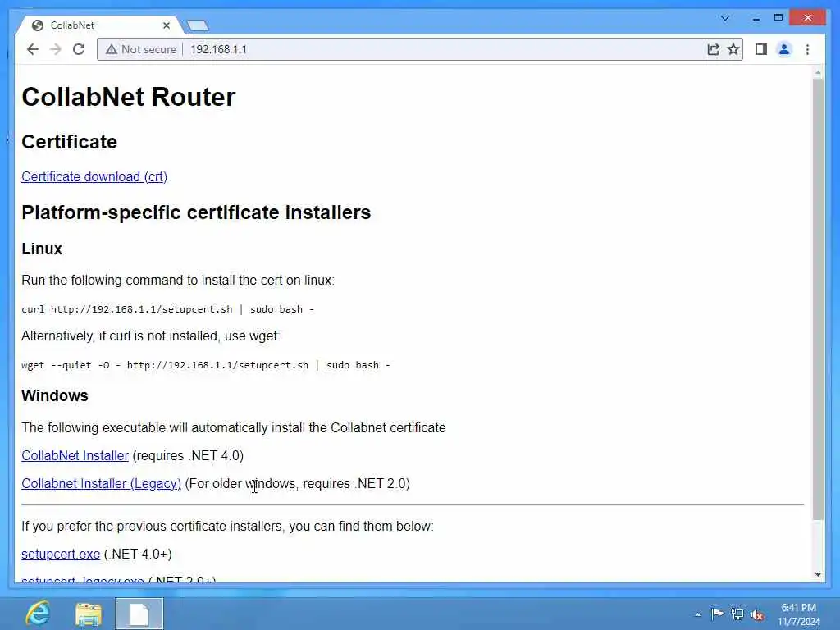Click the muted volume tray icon
Image resolution: width=840 pixels, height=630 pixels.
click(757, 615)
